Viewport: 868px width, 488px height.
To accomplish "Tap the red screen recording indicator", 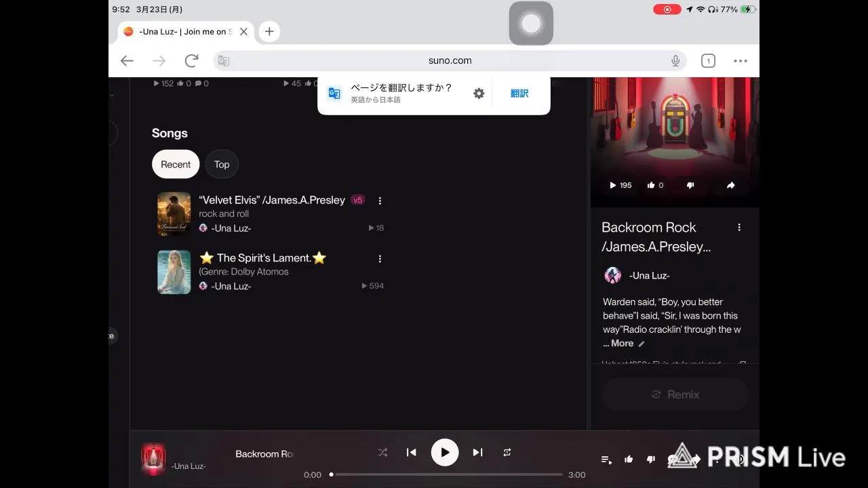I will pyautogui.click(x=667, y=9).
